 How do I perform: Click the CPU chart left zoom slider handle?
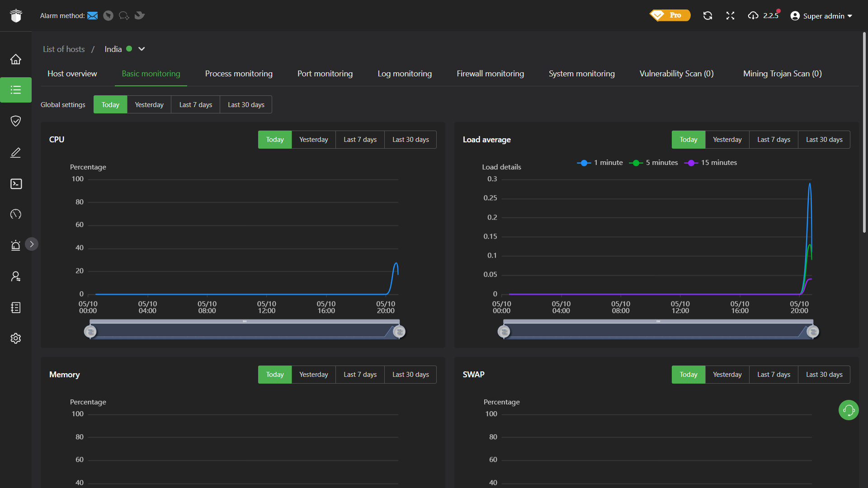click(x=90, y=332)
